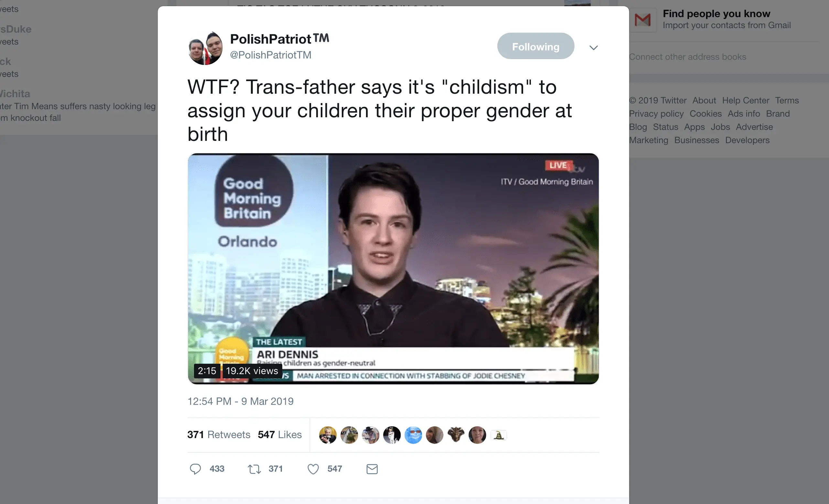The width and height of the screenshot is (829, 504).
Task: Play the Good Morning Britain video
Action: coord(393,269)
